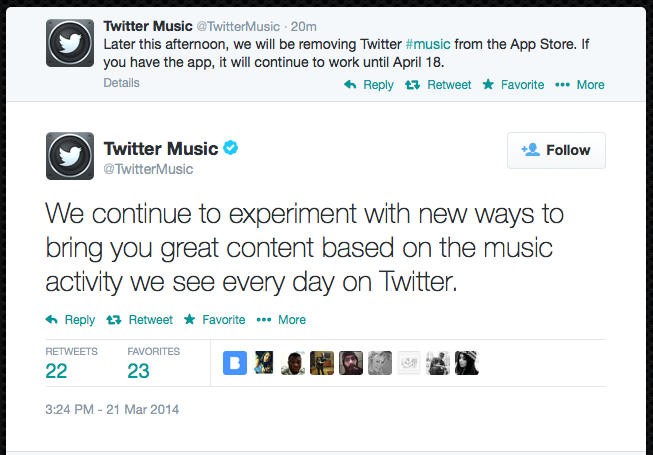Click the Twitter Music avatar in top tweet
The width and height of the screenshot is (653, 455).
coord(71,44)
